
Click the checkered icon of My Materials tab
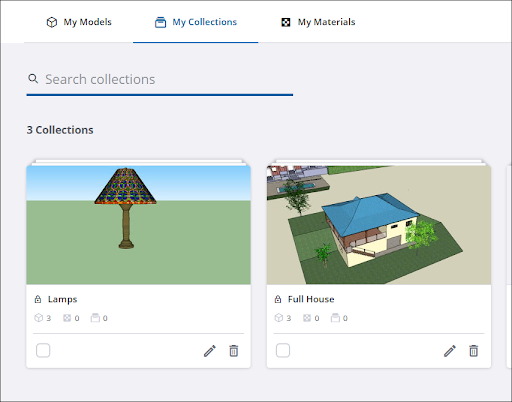[286, 22]
